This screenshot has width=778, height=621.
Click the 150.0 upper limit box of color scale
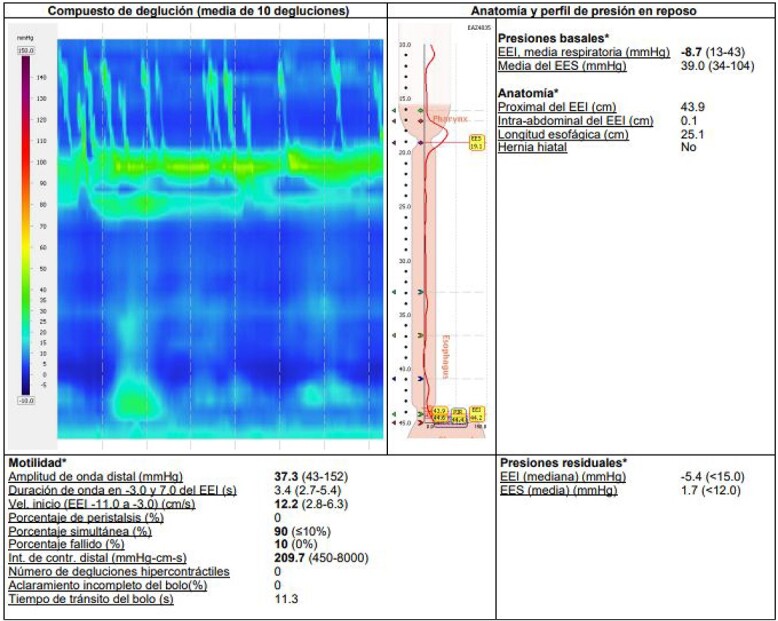(x=26, y=51)
